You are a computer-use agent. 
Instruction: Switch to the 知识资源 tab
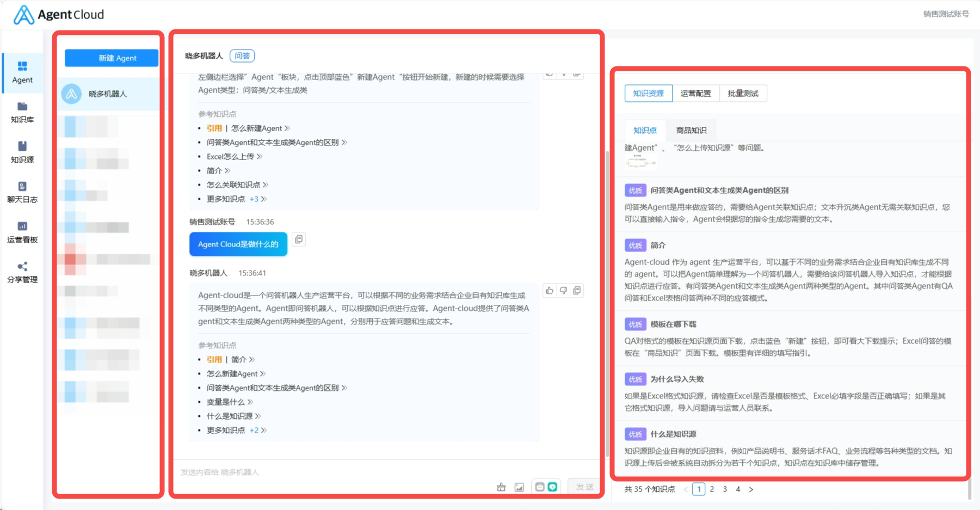[649, 93]
